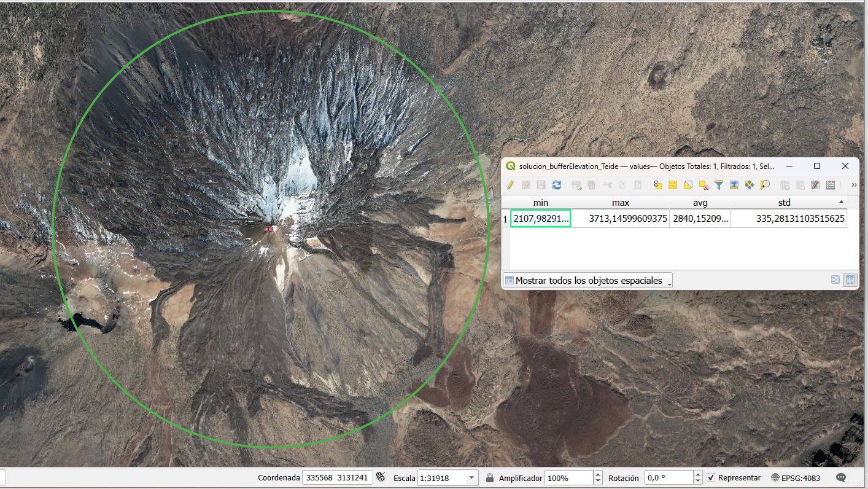Toggle editing mode with the pencil icon
Screen dimensions: 868x489
pos(510,185)
